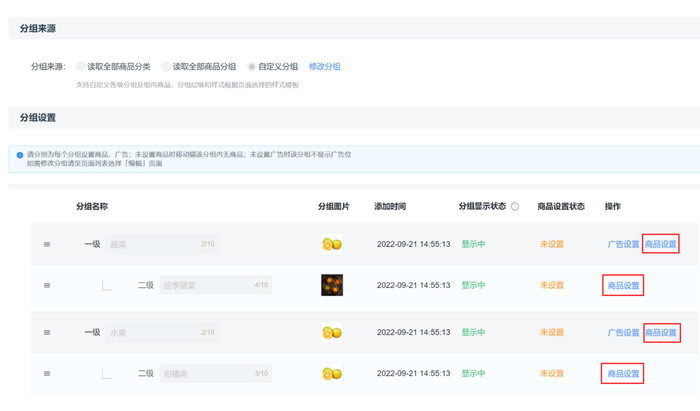Image resolution: width=700 pixels, height=411 pixels.
Task: Click 柑橘类 group name input field
Action: click(x=216, y=374)
